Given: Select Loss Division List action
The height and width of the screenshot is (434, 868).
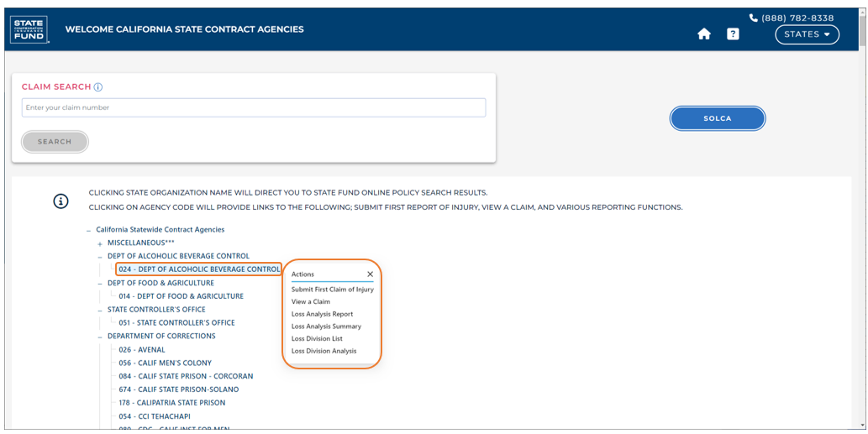Looking at the screenshot, I should click(x=317, y=338).
